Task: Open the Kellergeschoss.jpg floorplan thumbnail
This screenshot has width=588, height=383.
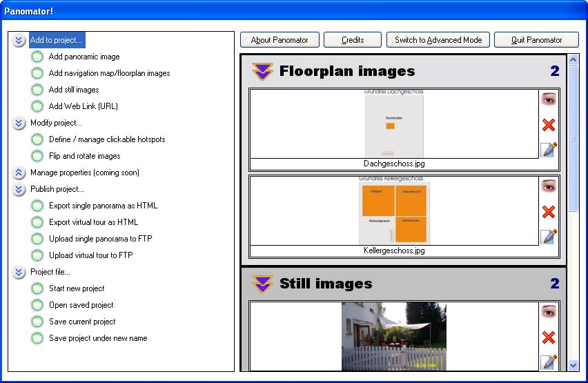Action: click(394, 213)
